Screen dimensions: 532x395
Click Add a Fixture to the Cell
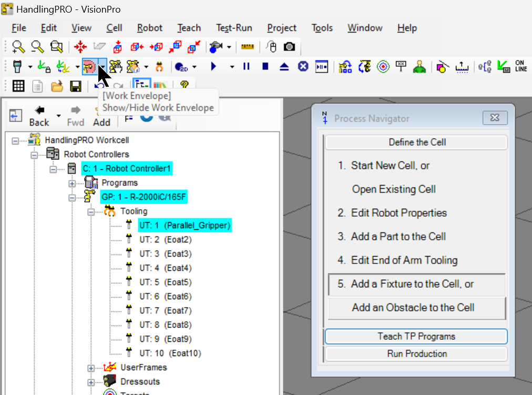tap(416, 284)
